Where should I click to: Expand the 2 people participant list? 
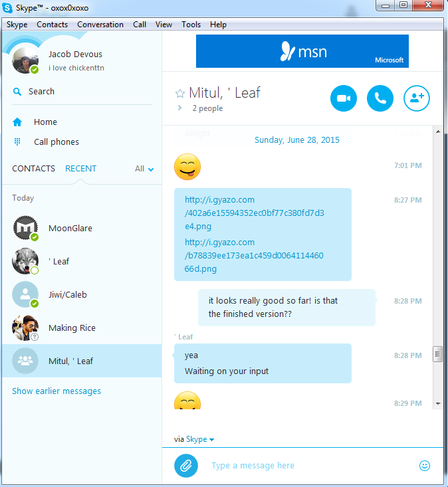[x=179, y=108]
